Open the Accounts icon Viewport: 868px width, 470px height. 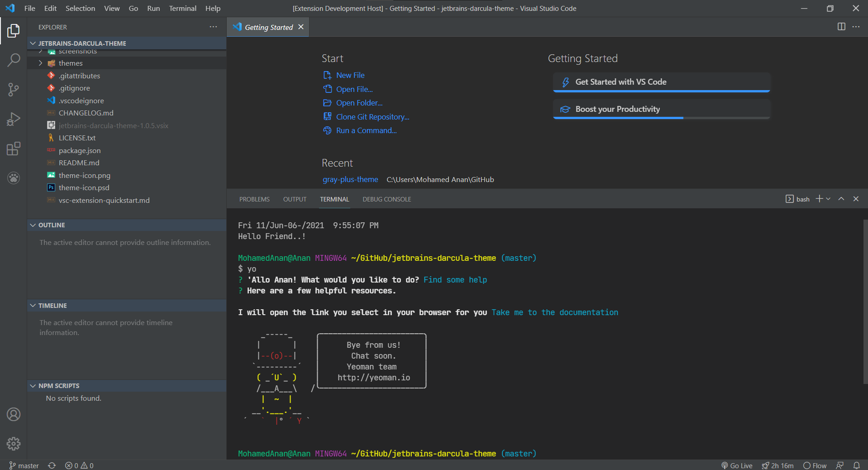point(14,414)
